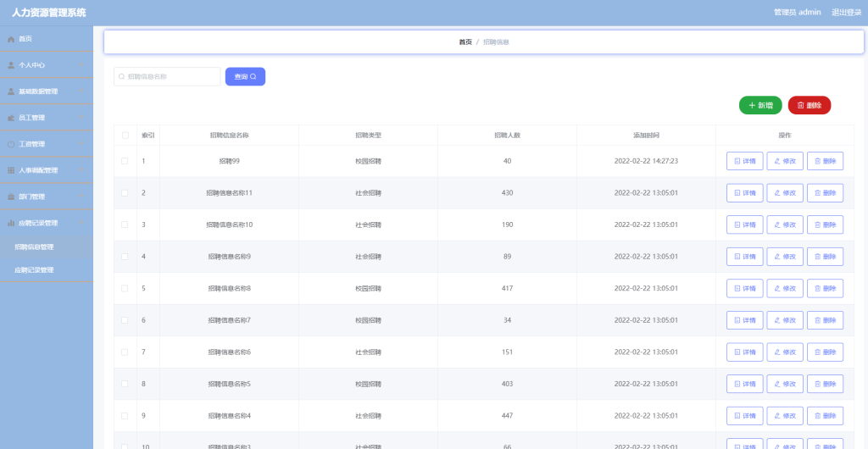Modify the 招聘信息名称10 entry

[785, 224]
